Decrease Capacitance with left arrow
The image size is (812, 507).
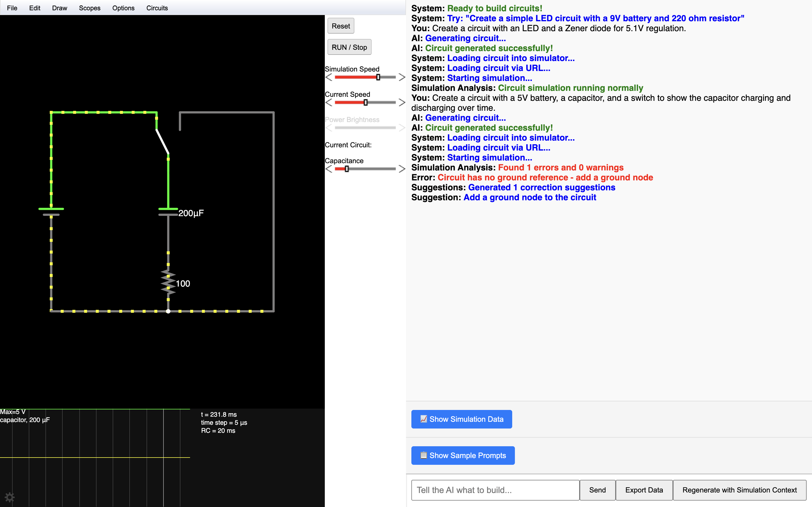coord(329,169)
